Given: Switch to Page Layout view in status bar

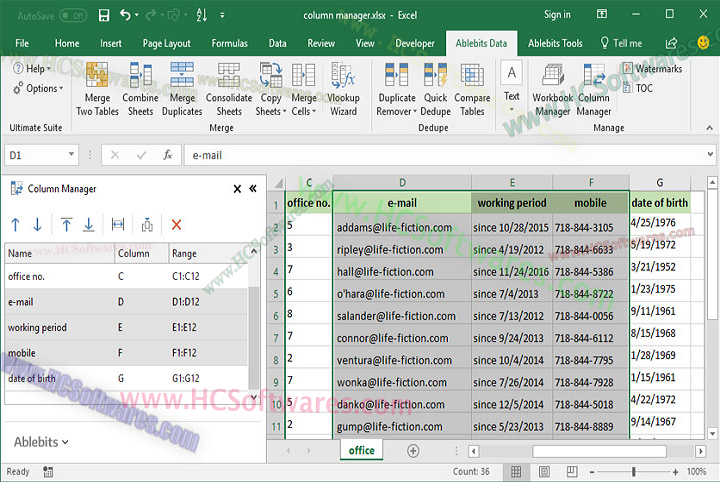Looking at the screenshot, I should click(x=544, y=472).
